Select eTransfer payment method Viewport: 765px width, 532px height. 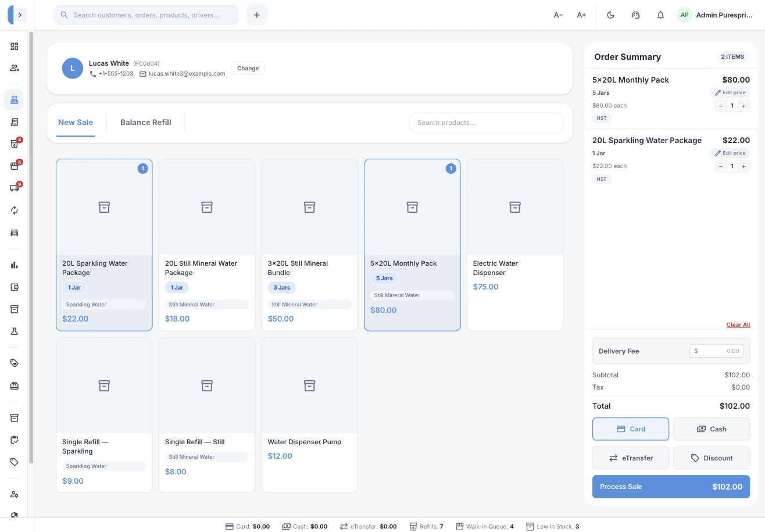coord(631,458)
